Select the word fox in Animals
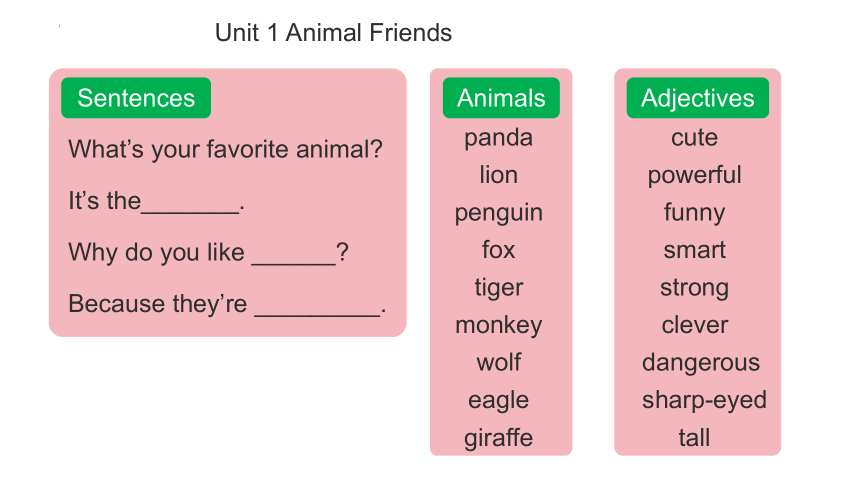 [x=499, y=250]
